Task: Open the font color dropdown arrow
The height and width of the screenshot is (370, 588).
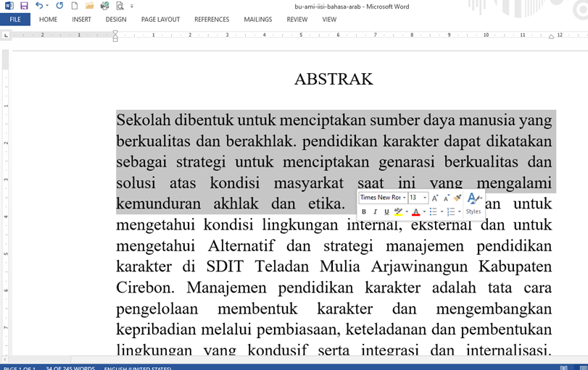Action: pyautogui.click(x=424, y=212)
